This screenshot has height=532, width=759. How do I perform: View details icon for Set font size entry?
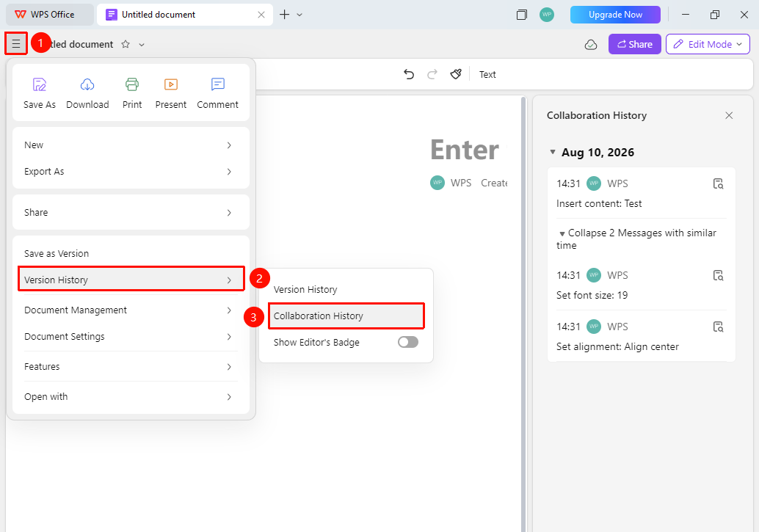(x=719, y=275)
